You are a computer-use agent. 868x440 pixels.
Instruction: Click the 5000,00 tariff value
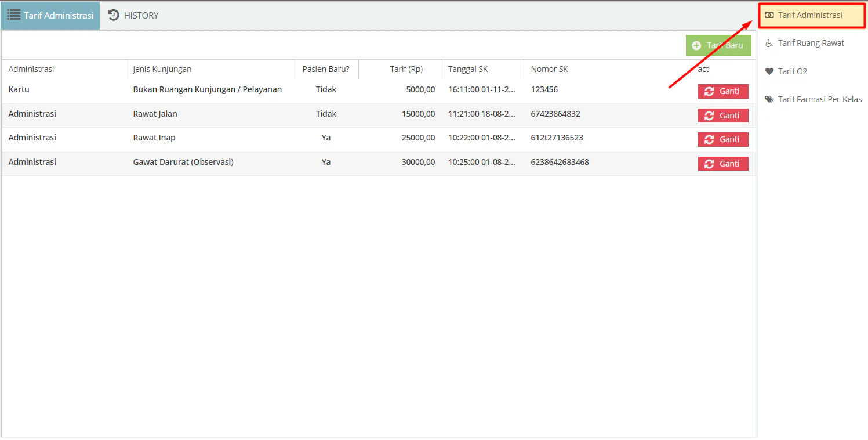pos(420,89)
